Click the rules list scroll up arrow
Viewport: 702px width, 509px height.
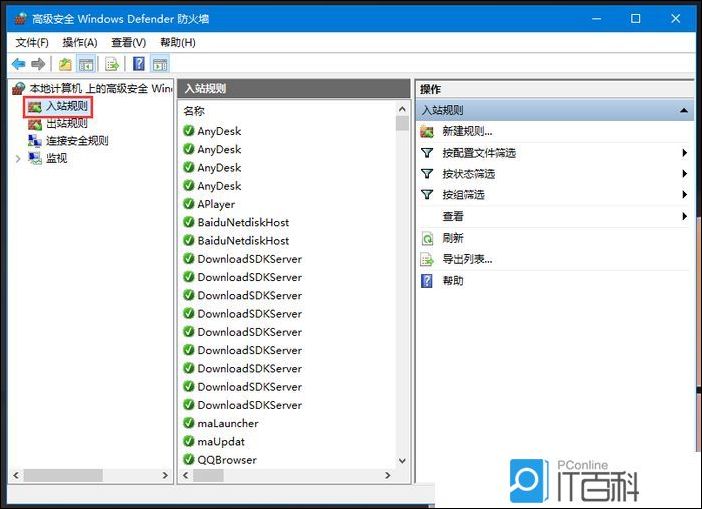click(x=402, y=109)
